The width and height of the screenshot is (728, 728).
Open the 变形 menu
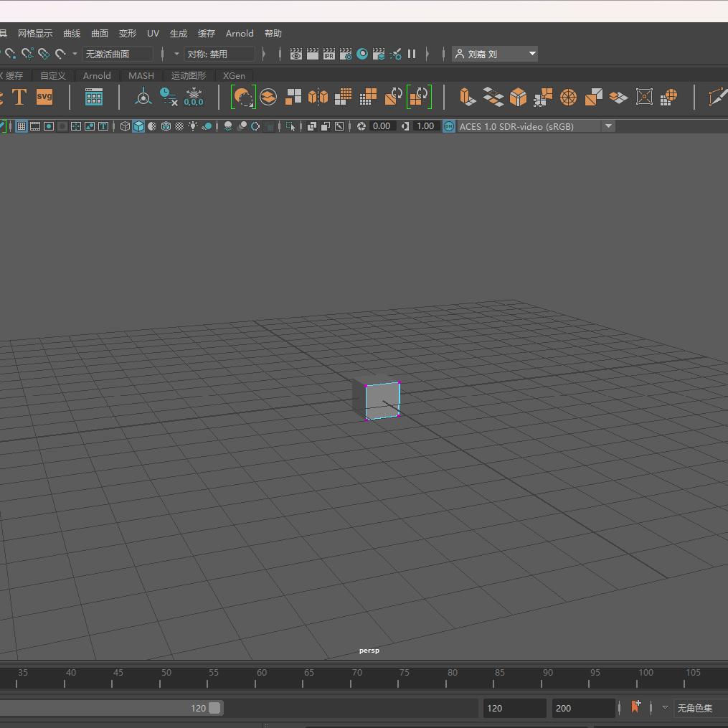[128, 34]
